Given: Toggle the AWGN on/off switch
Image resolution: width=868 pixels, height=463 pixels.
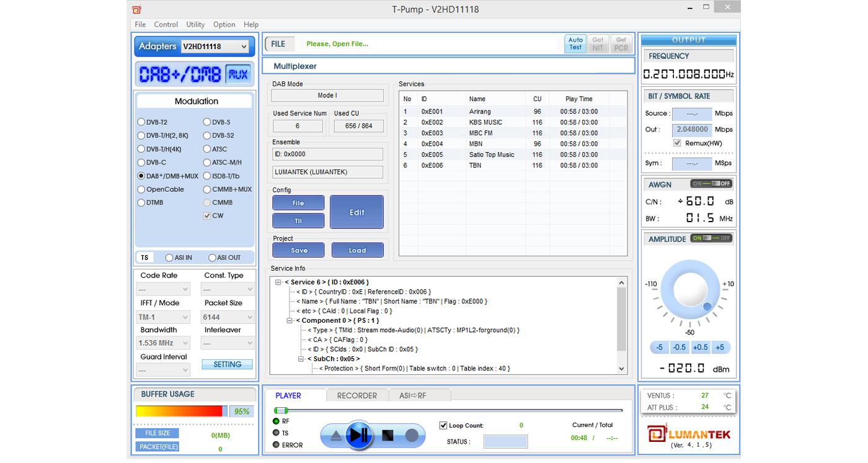Looking at the screenshot, I should (x=712, y=184).
